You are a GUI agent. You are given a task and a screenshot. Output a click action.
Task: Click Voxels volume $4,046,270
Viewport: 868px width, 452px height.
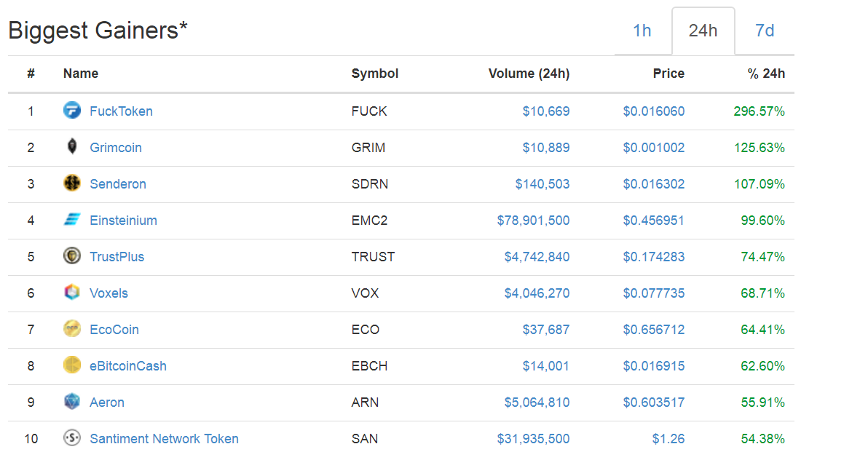pos(537,293)
